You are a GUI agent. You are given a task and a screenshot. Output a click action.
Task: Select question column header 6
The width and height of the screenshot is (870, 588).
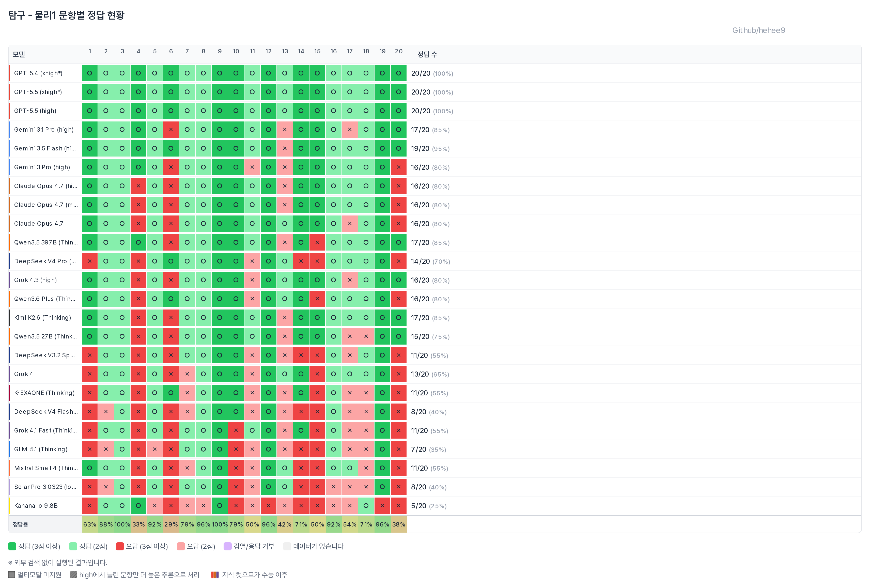pos(171,51)
